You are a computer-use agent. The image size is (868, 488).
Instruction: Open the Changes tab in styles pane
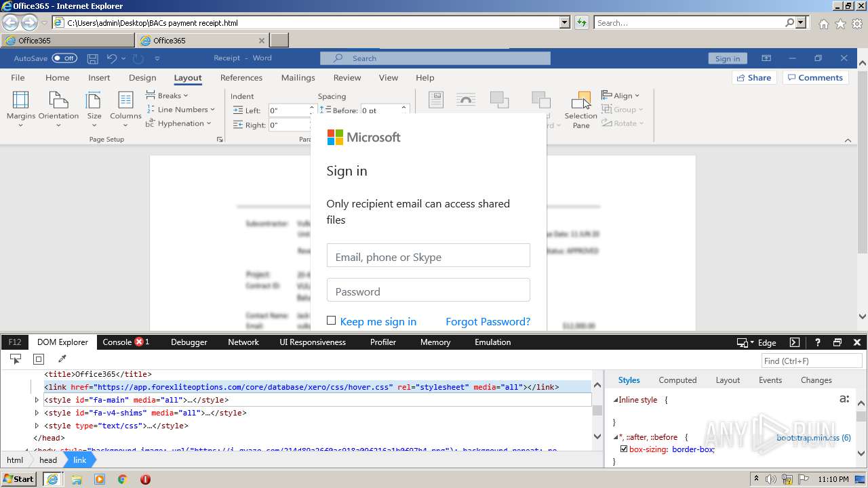[x=816, y=380]
